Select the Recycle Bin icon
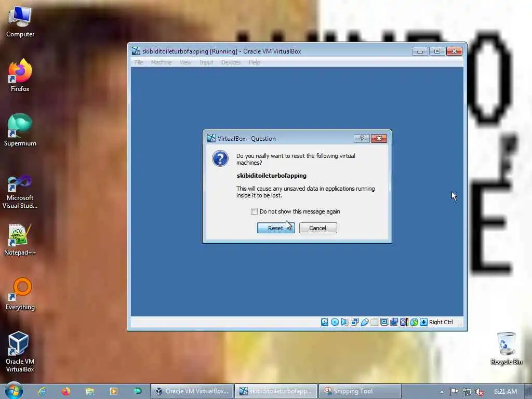This screenshot has width=532, height=399. (506, 349)
